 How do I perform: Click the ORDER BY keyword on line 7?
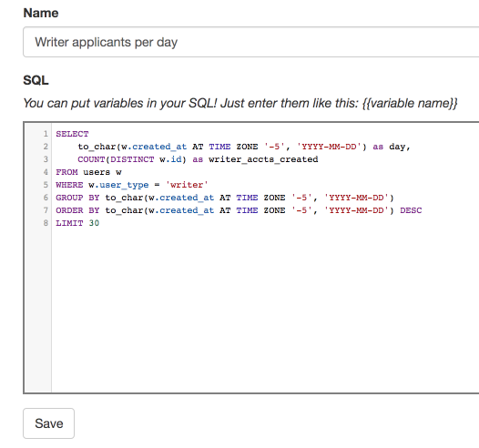pyautogui.click(x=77, y=210)
